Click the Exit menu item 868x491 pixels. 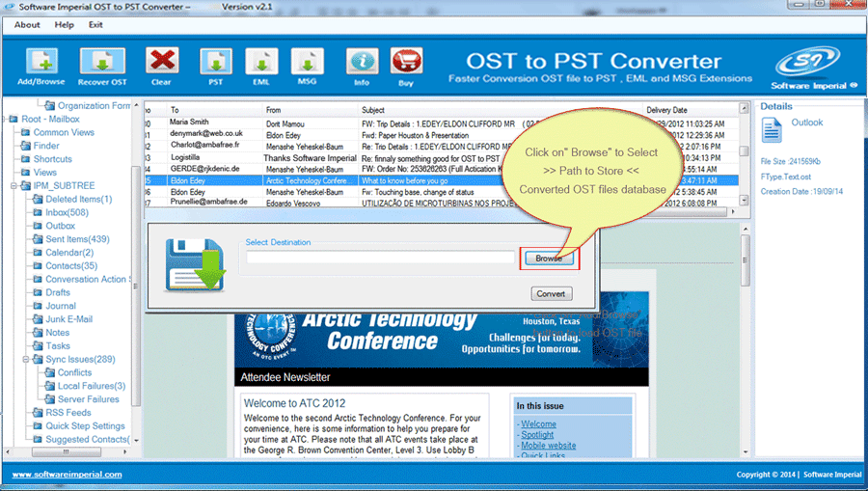click(x=95, y=25)
